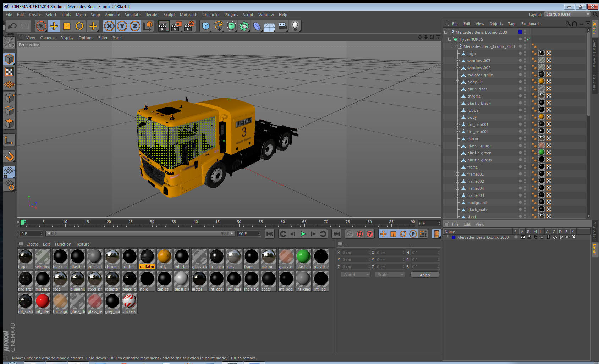Open the spline pen tools icon

pos(219,26)
